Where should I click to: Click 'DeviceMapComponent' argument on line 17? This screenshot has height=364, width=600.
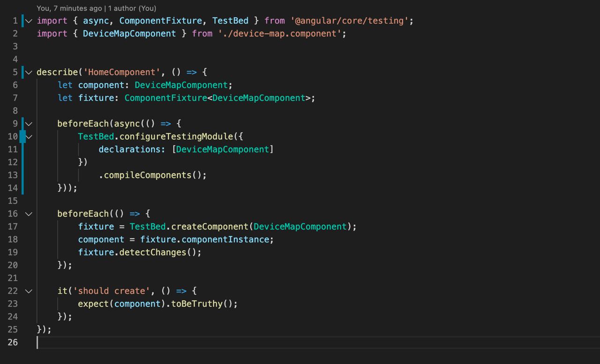(300, 227)
